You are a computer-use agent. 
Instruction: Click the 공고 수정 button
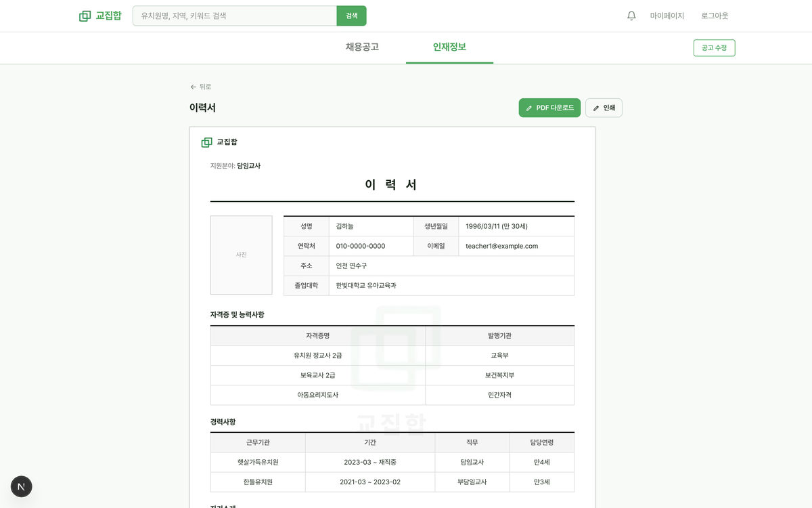coord(715,48)
